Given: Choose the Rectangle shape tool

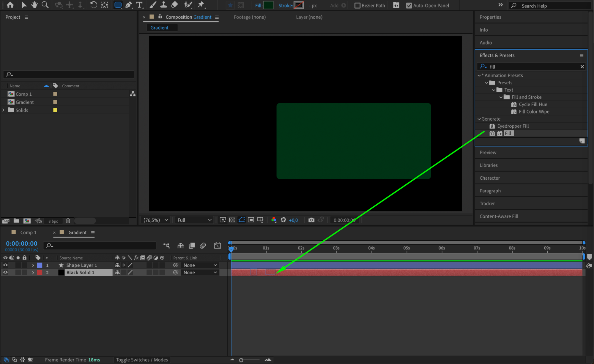Looking at the screenshot, I should pyautogui.click(x=118, y=5).
